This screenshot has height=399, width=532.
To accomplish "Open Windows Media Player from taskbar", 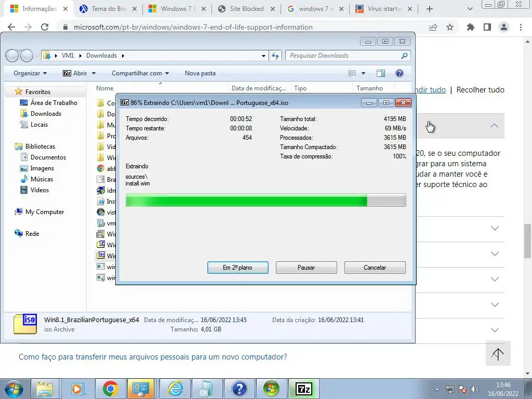I will click(77, 389).
